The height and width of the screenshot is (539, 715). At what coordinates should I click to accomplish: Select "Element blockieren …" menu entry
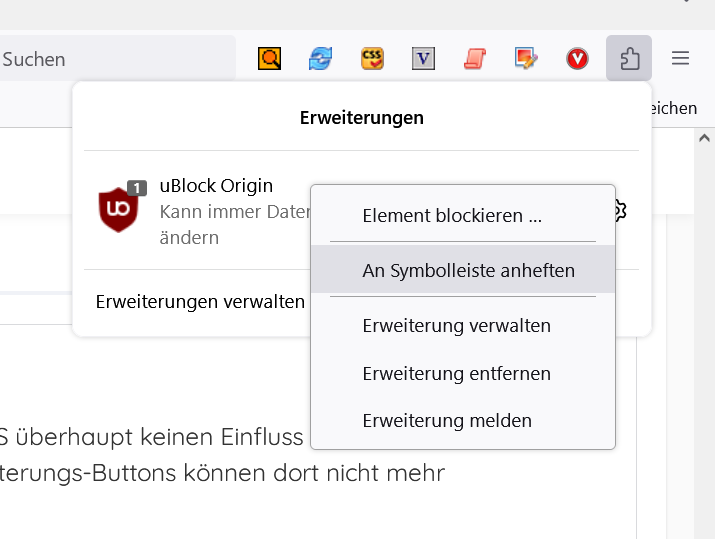click(x=452, y=215)
